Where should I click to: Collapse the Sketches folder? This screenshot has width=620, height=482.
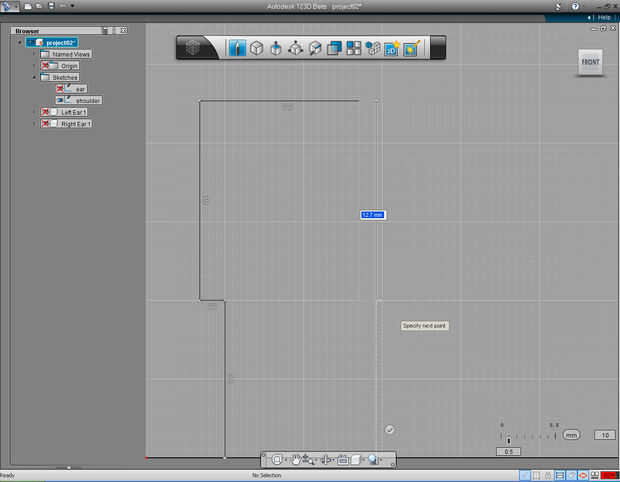point(34,77)
